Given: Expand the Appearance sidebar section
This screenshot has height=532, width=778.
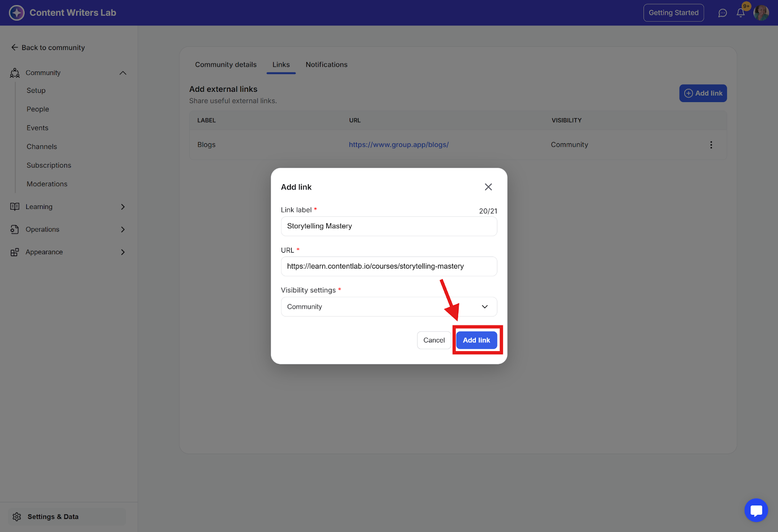Looking at the screenshot, I should coord(123,252).
